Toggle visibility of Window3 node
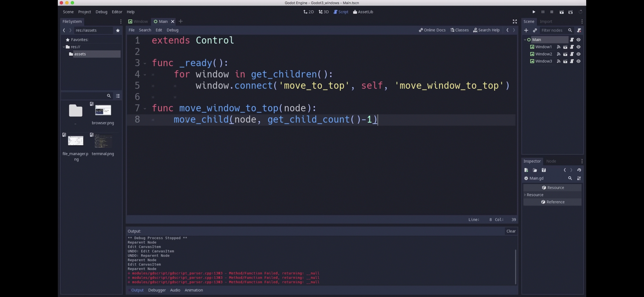The width and height of the screenshot is (644, 297). pyautogui.click(x=579, y=61)
